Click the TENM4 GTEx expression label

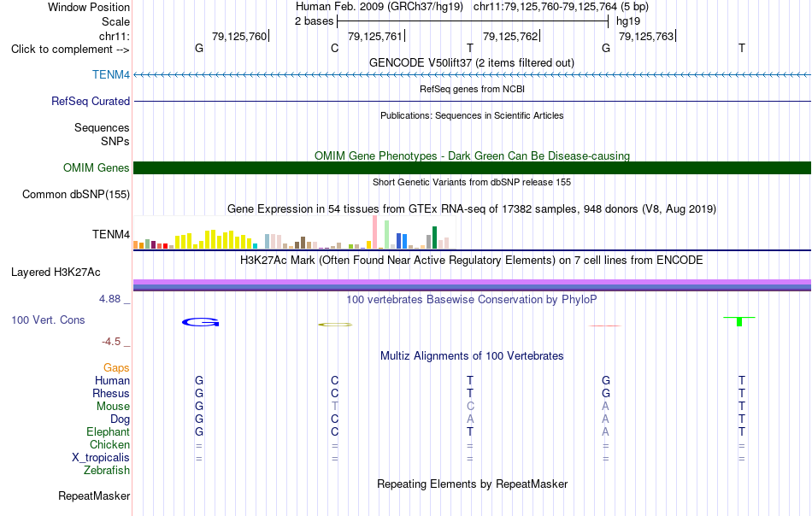(111, 234)
